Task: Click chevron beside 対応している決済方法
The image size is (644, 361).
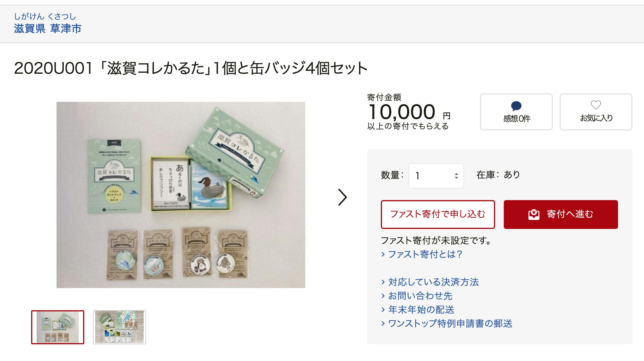Action: pos(383,282)
